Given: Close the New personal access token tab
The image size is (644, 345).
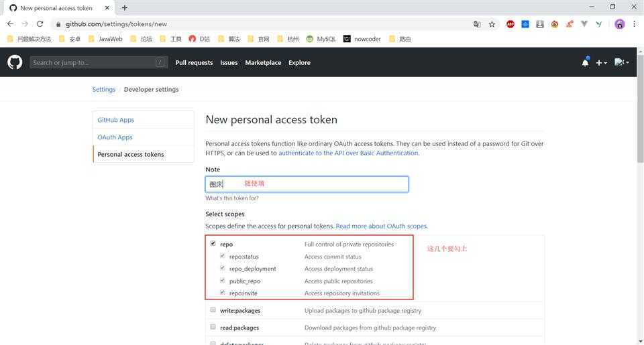Looking at the screenshot, I should click(x=107, y=8).
